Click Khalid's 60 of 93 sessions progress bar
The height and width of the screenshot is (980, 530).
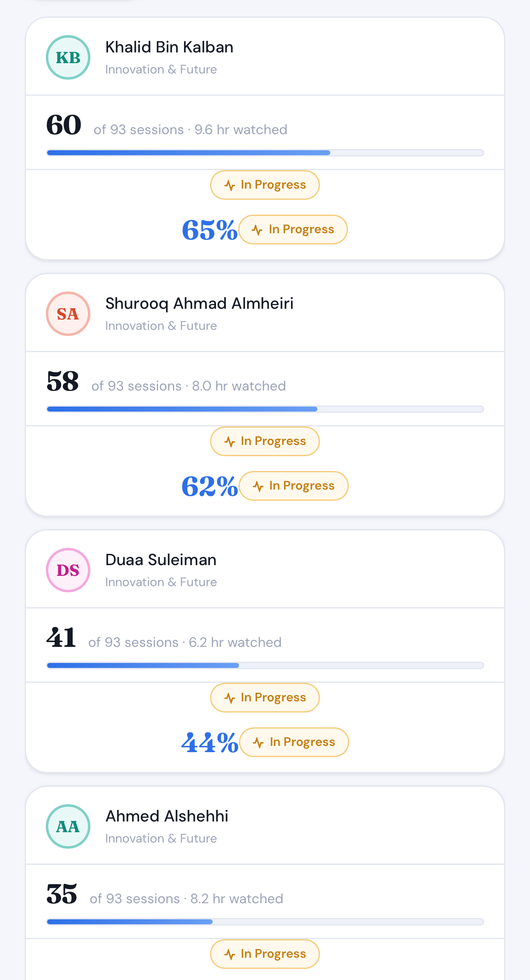pyautogui.click(x=265, y=153)
